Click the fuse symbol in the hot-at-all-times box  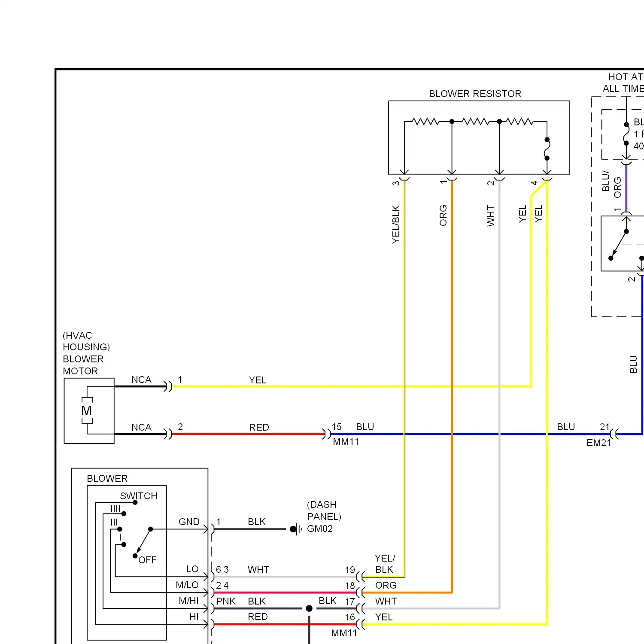626,134
